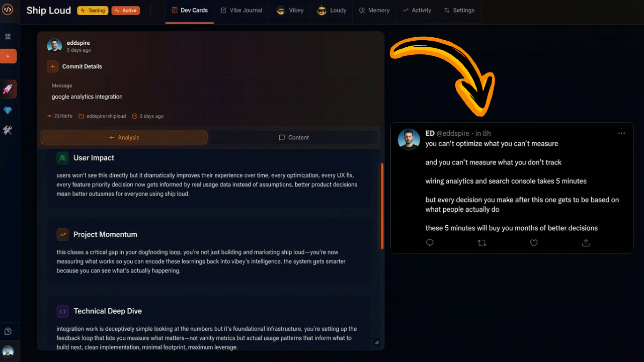Click the retweet icon on the tweet

[481, 243]
